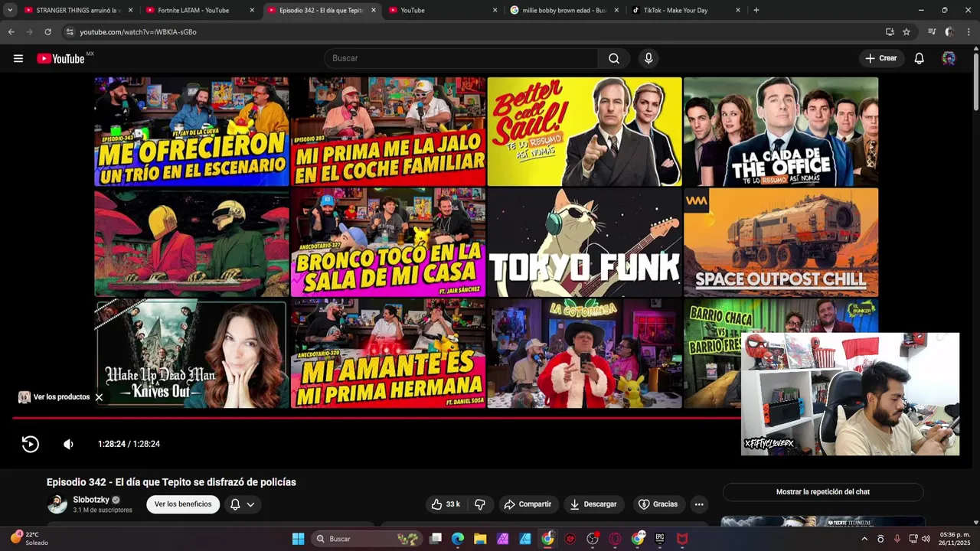The image size is (980, 551).
Task: Open Microsoft Edge from taskbar
Action: 458,539
